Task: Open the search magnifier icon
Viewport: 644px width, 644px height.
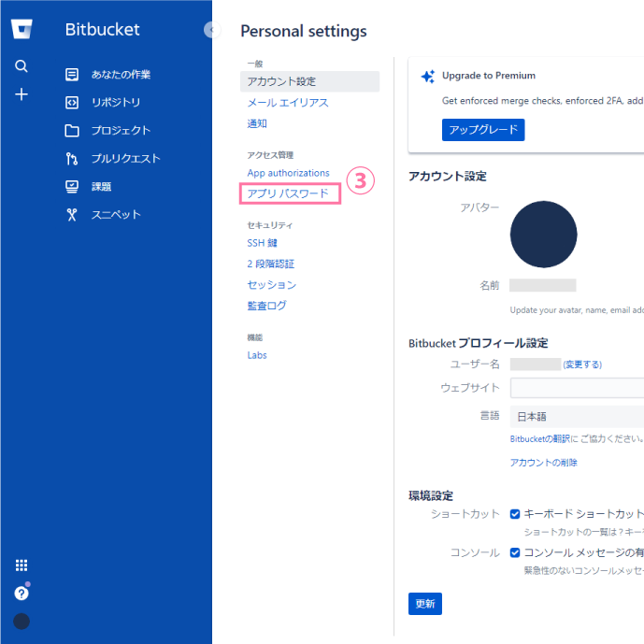Action: pyautogui.click(x=21, y=65)
